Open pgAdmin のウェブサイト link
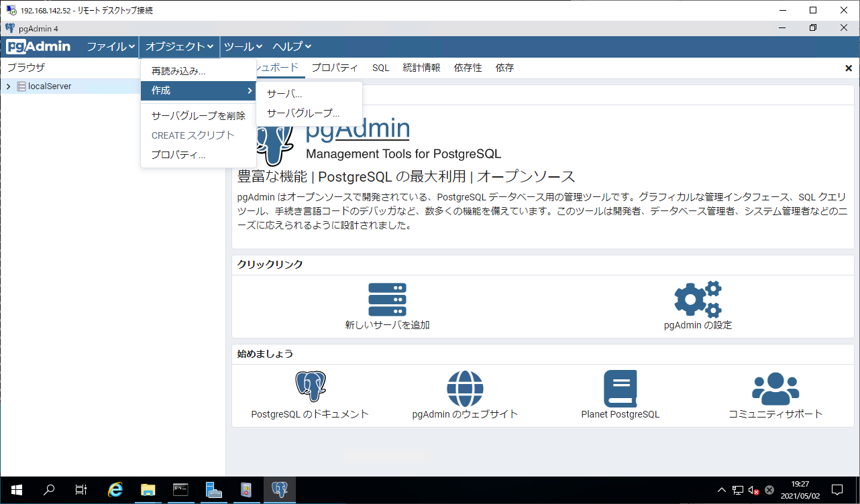This screenshot has width=860, height=504. click(465, 414)
